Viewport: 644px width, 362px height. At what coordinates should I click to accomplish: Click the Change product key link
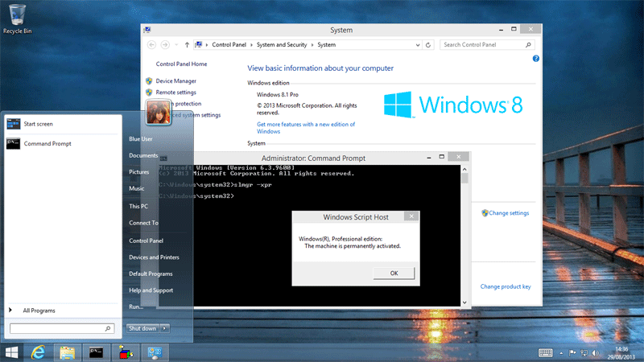coord(505,286)
